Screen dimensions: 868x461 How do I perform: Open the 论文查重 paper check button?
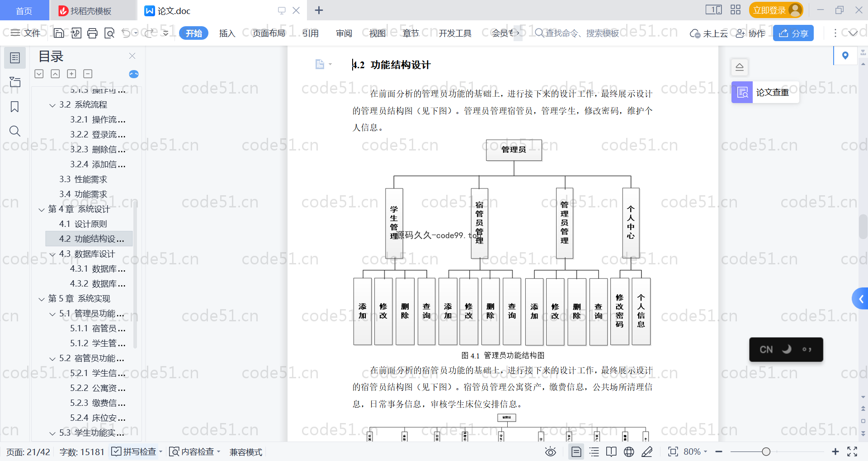coord(765,92)
